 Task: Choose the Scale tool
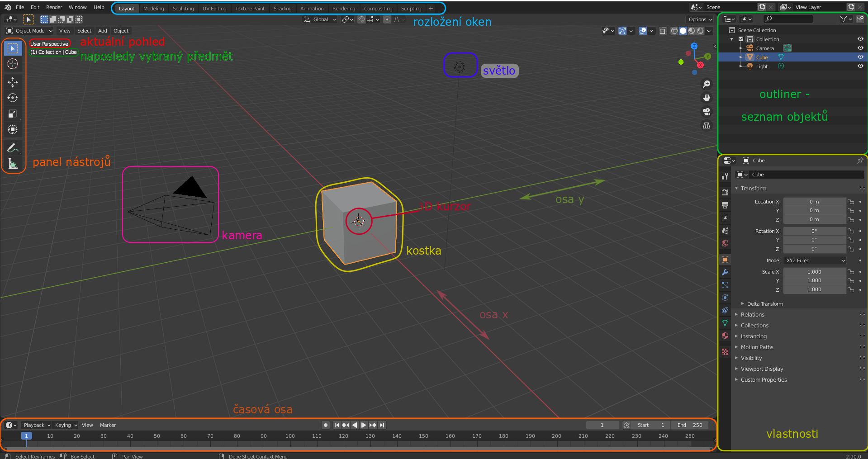(x=13, y=114)
